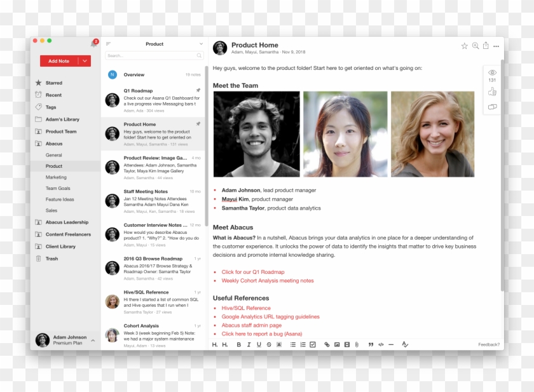Open the sort notes icon
This screenshot has width=534, height=392.
tap(108, 44)
